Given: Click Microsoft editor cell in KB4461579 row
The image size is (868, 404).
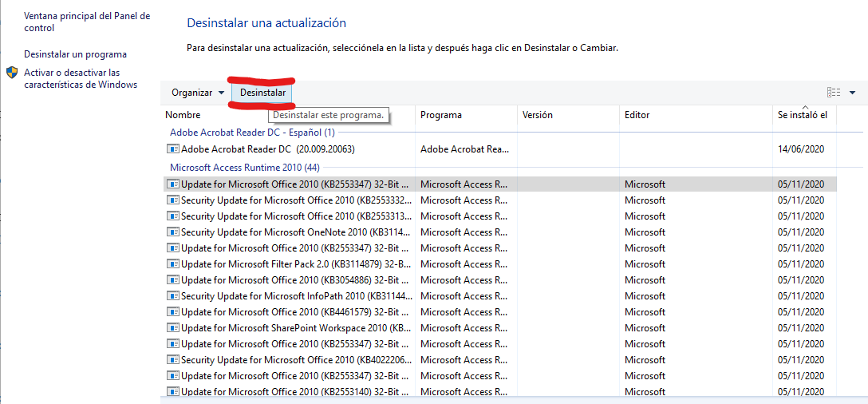Looking at the screenshot, I should pyautogui.click(x=645, y=312).
